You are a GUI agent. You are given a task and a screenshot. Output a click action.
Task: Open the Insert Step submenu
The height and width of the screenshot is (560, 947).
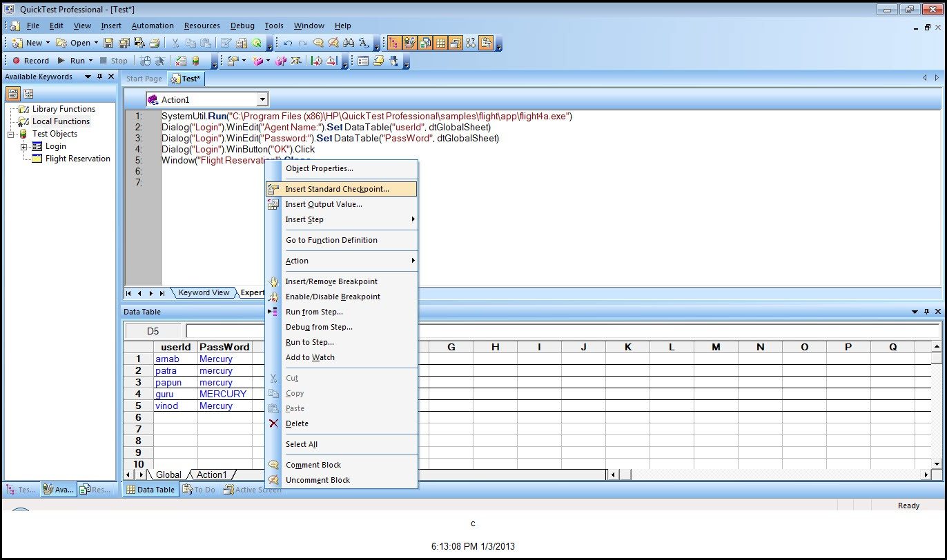(342, 219)
